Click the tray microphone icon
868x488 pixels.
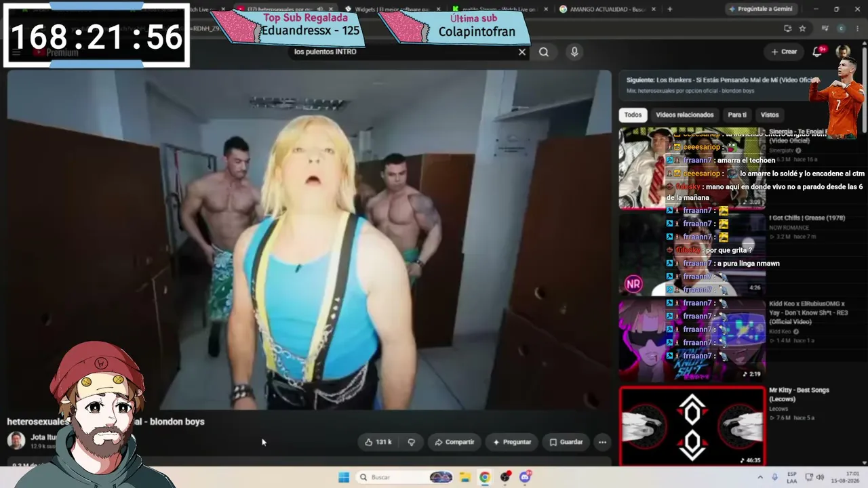click(x=774, y=477)
